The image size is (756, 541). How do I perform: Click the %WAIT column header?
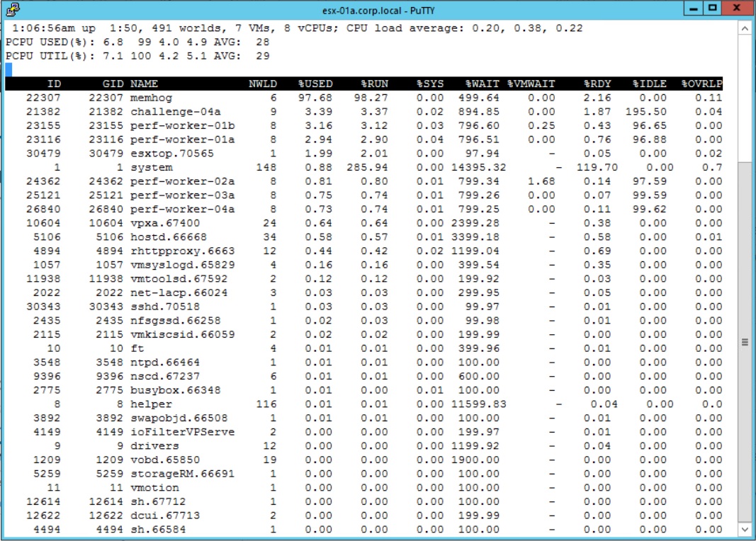point(482,84)
